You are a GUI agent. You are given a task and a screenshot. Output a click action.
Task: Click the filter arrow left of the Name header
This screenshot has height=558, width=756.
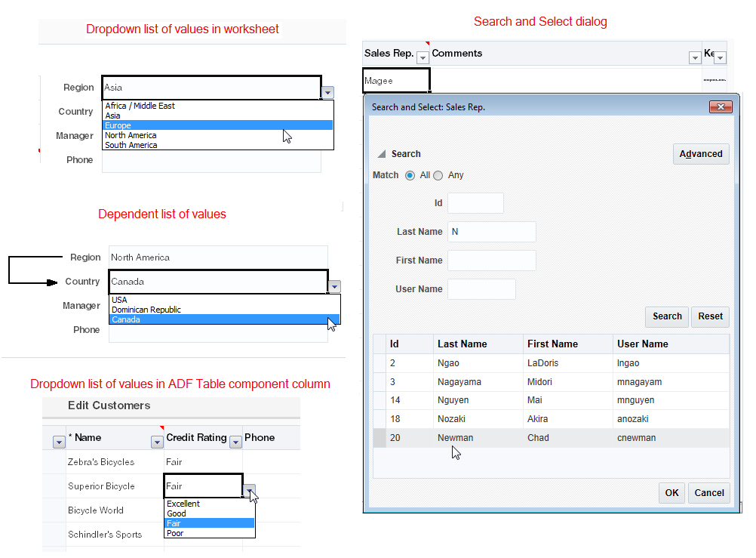point(60,442)
